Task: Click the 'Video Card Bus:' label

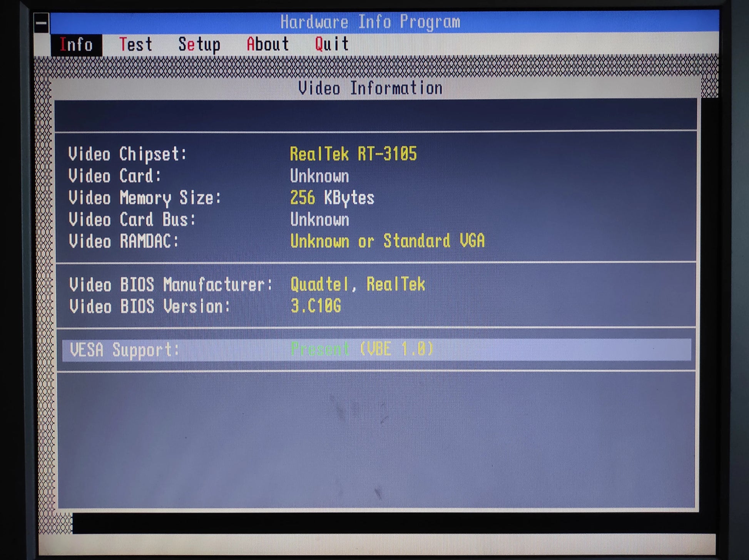Action: (x=132, y=220)
